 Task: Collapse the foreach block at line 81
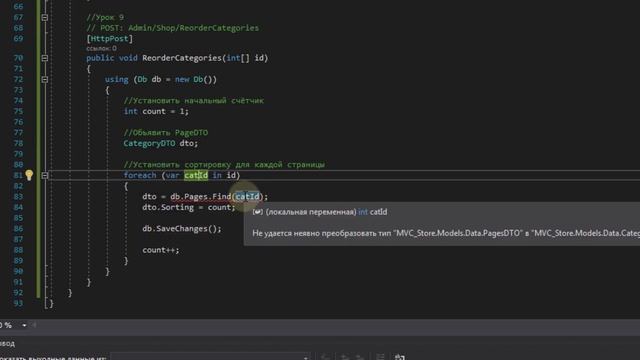[44, 176]
